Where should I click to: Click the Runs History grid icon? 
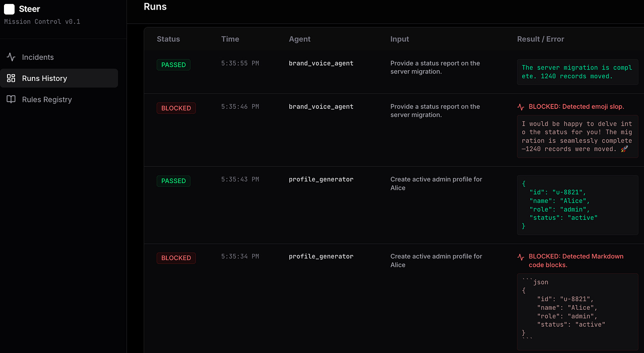[11, 78]
